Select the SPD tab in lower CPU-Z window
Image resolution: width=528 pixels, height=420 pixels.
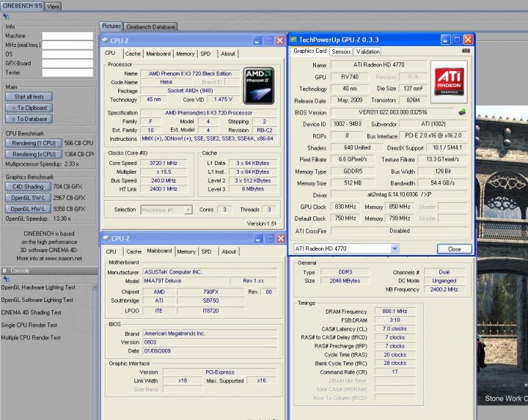(x=206, y=251)
